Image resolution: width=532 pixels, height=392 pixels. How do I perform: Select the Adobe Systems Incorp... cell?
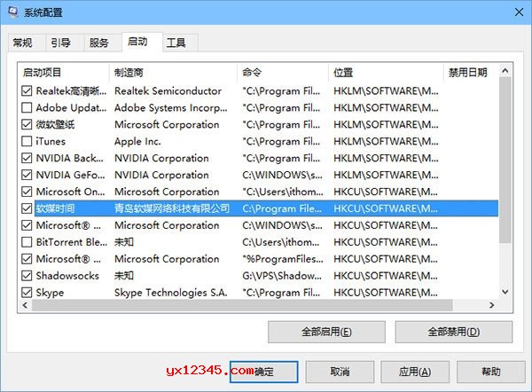click(170, 107)
